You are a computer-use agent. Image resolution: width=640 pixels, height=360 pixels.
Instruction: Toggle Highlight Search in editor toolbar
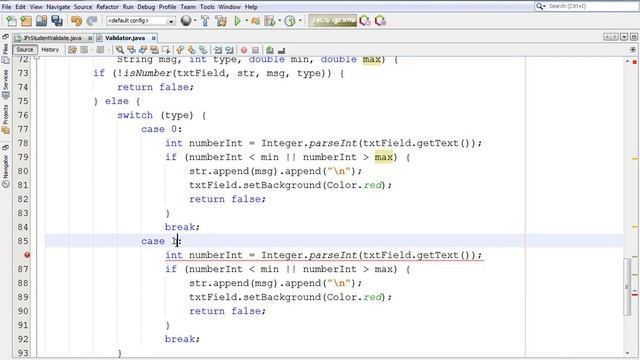[x=154, y=50]
